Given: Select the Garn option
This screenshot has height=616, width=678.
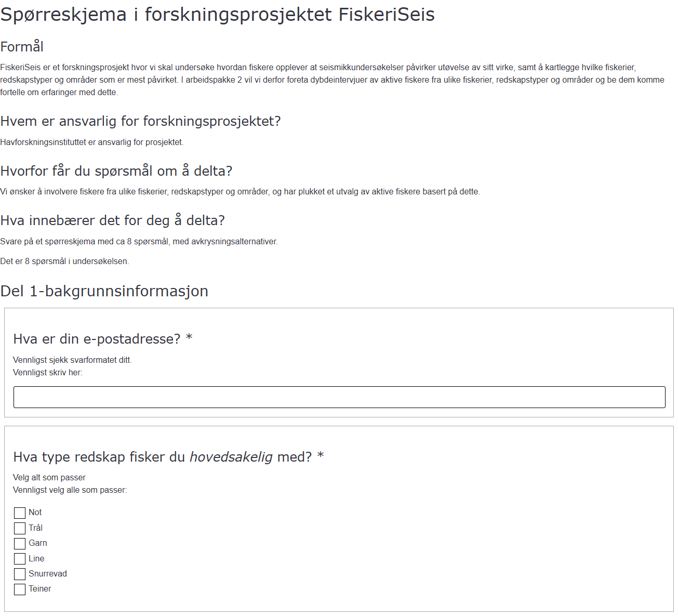Looking at the screenshot, I should click(x=20, y=543).
